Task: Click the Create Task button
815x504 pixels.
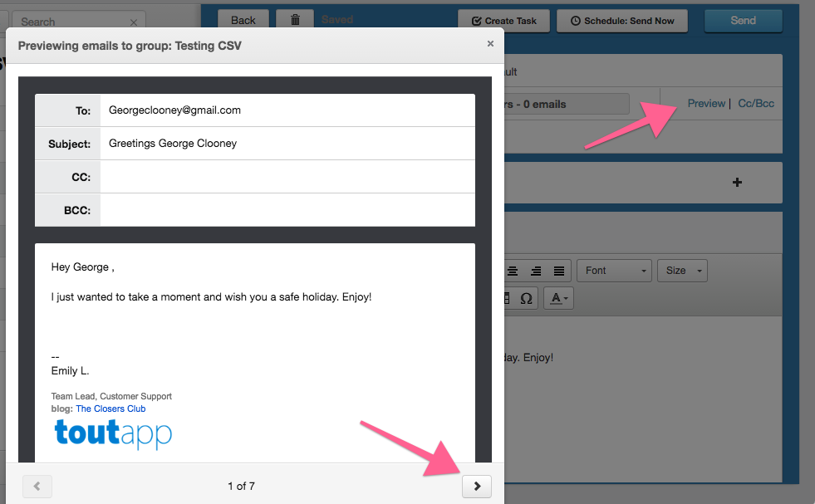Action: [x=503, y=21]
